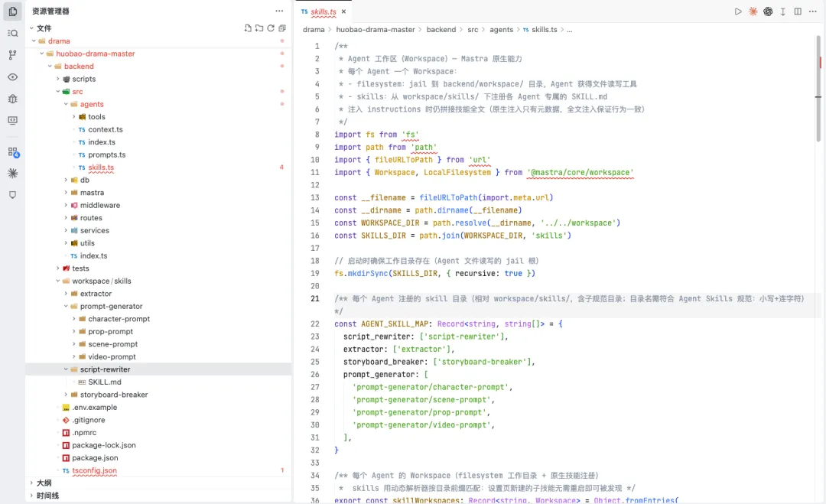
Task: Expand the tests folder
Action: click(x=58, y=268)
